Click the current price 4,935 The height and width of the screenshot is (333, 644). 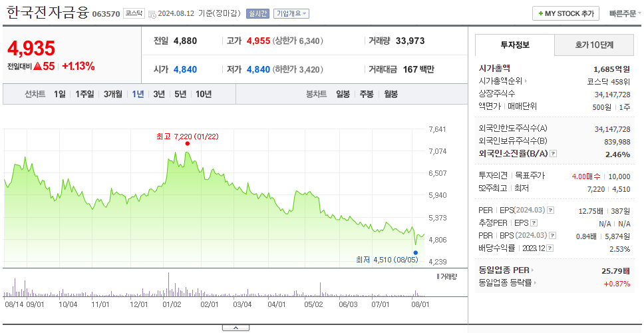click(31, 49)
